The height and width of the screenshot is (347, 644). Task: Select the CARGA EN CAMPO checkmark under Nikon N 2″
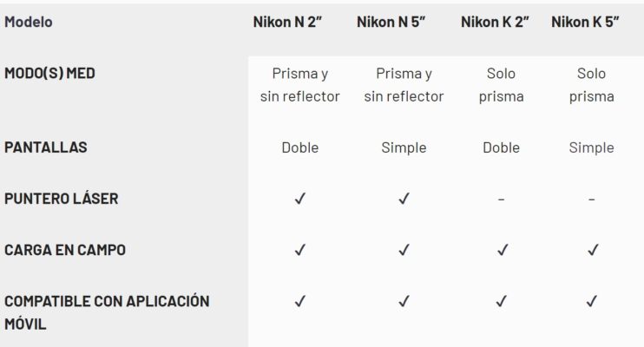[299, 250]
